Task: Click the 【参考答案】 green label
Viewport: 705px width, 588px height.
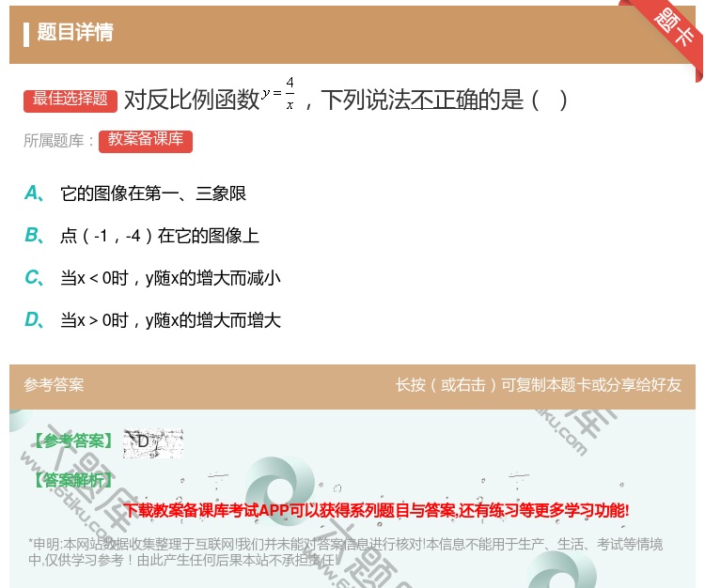Action: 74,441
